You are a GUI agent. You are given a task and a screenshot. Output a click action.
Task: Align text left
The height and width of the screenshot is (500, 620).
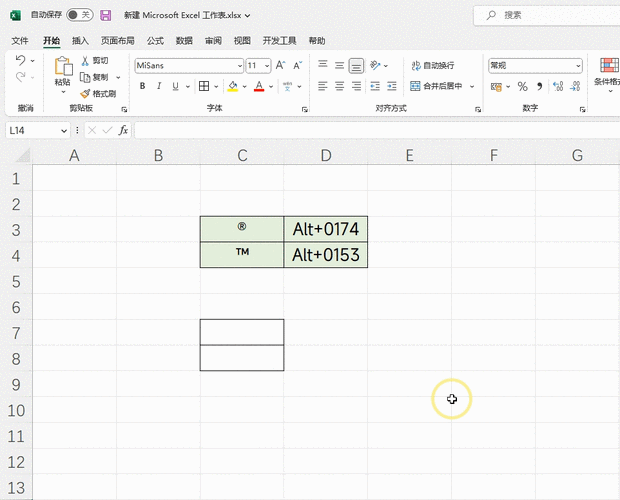tap(323, 86)
